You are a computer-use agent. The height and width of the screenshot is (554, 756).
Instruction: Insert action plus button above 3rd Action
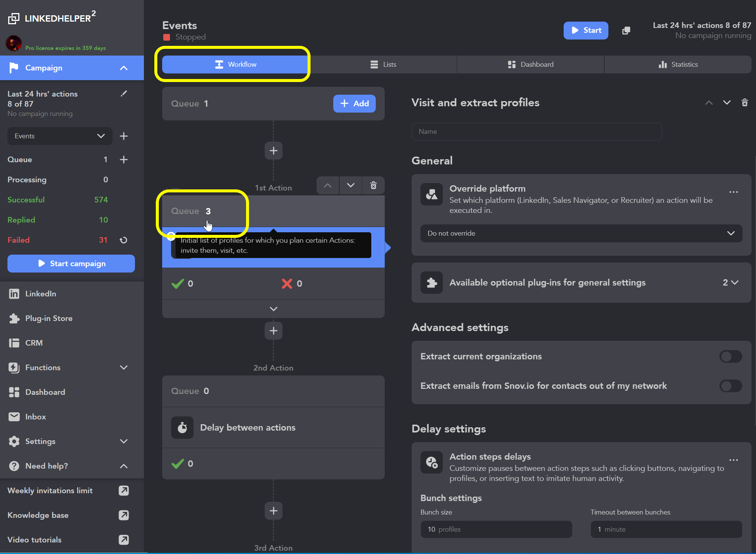tap(274, 511)
